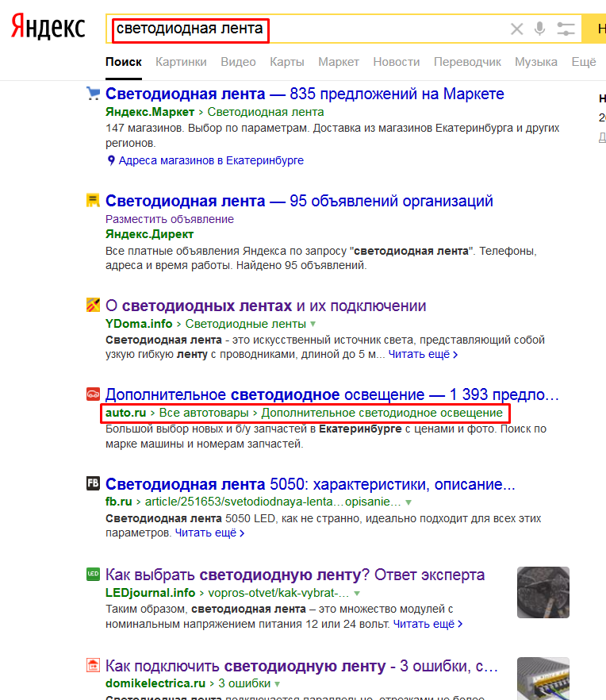This screenshot has width=606, height=700.
Task: Click the Яндекс logo
Action: (x=48, y=26)
